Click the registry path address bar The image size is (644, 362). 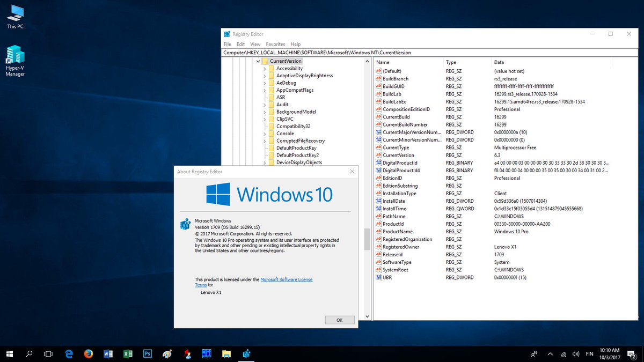(430, 53)
